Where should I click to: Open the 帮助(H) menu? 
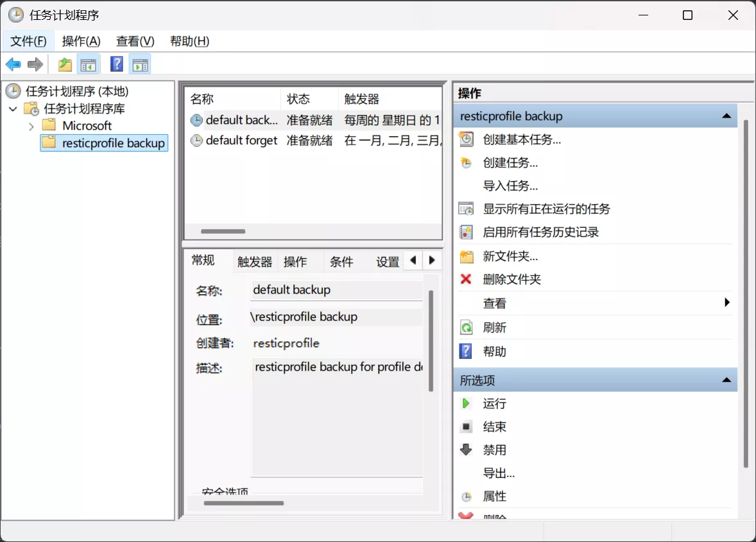pos(189,42)
